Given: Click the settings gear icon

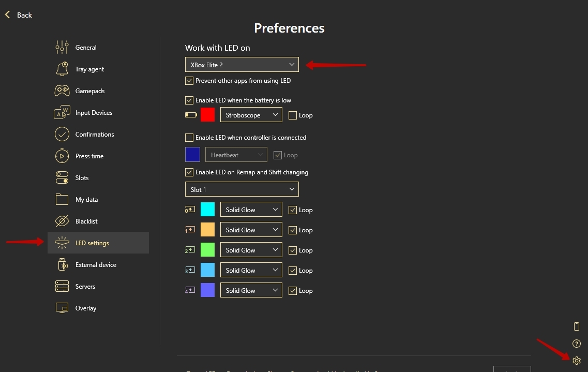Looking at the screenshot, I should tap(577, 361).
